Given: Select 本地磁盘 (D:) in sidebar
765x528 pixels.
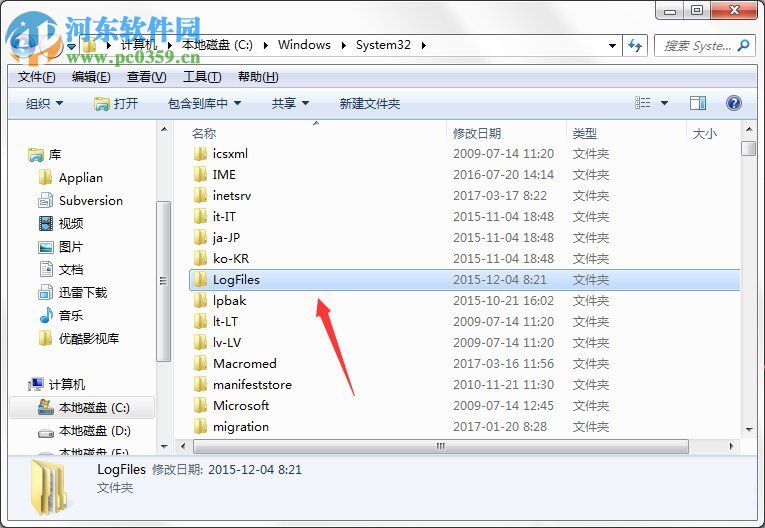Looking at the screenshot, I should click(x=84, y=431).
